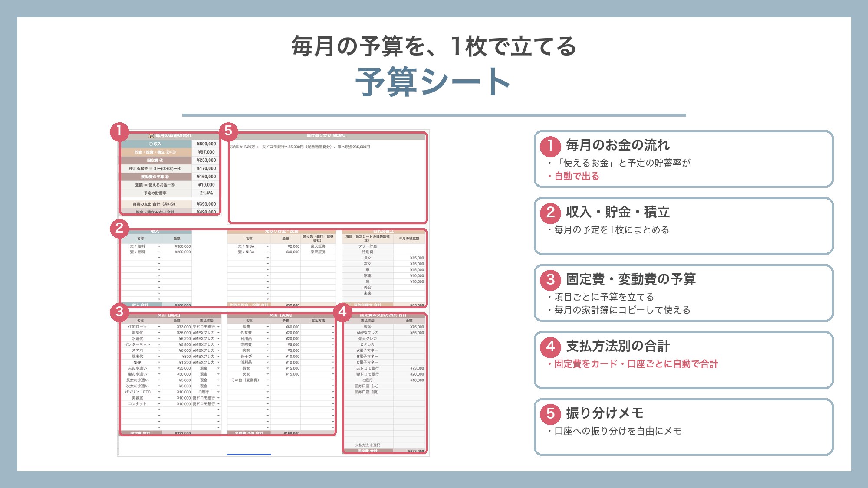The height and width of the screenshot is (488, 868).
Task: Open the dropdown arrow beside 妻：NISA
Action: click(268, 252)
